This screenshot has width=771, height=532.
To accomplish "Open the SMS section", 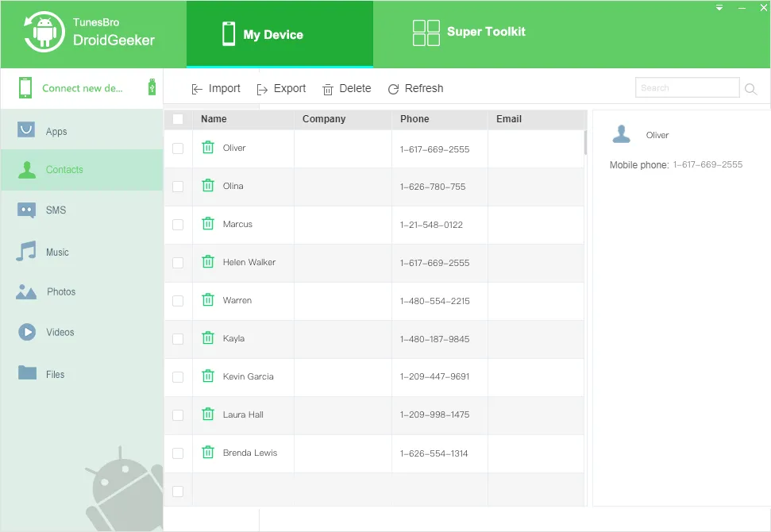I will click(x=56, y=210).
